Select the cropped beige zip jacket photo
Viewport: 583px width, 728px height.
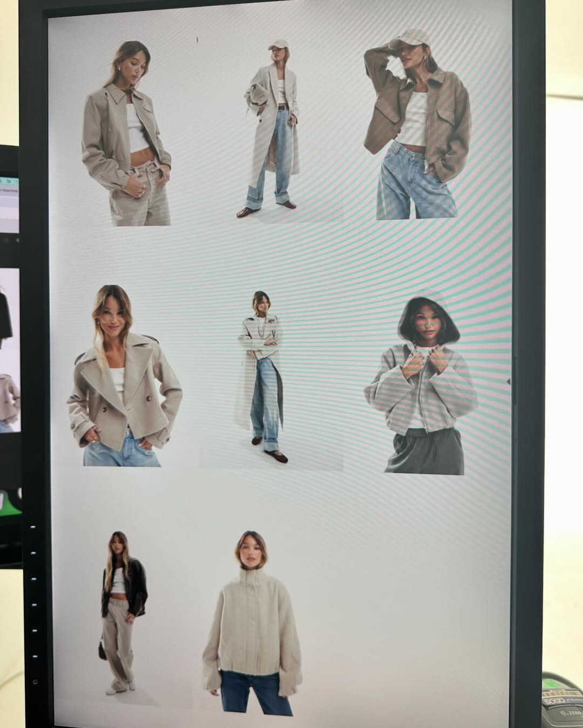pyautogui.click(x=126, y=133)
